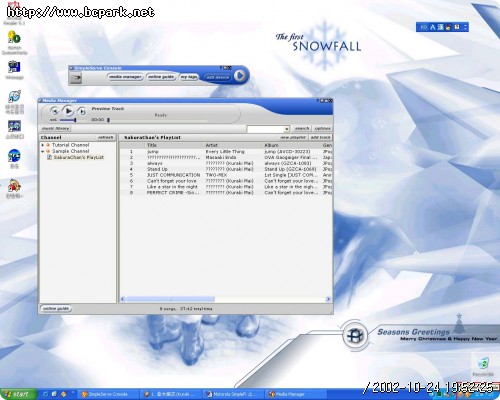Click album "always (GZCA-1083)" cell
The height and width of the screenshot is (400, 500).
point(288,163)
